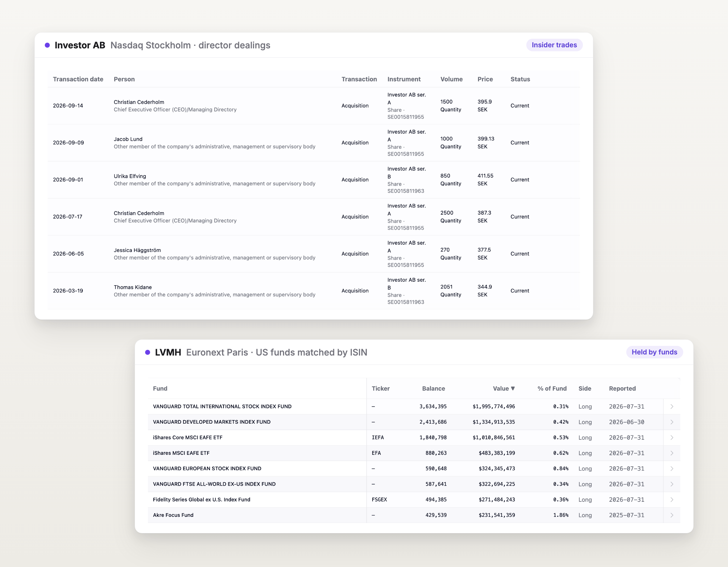
Task: Click the Volume column header
Action: coord(451,79)
